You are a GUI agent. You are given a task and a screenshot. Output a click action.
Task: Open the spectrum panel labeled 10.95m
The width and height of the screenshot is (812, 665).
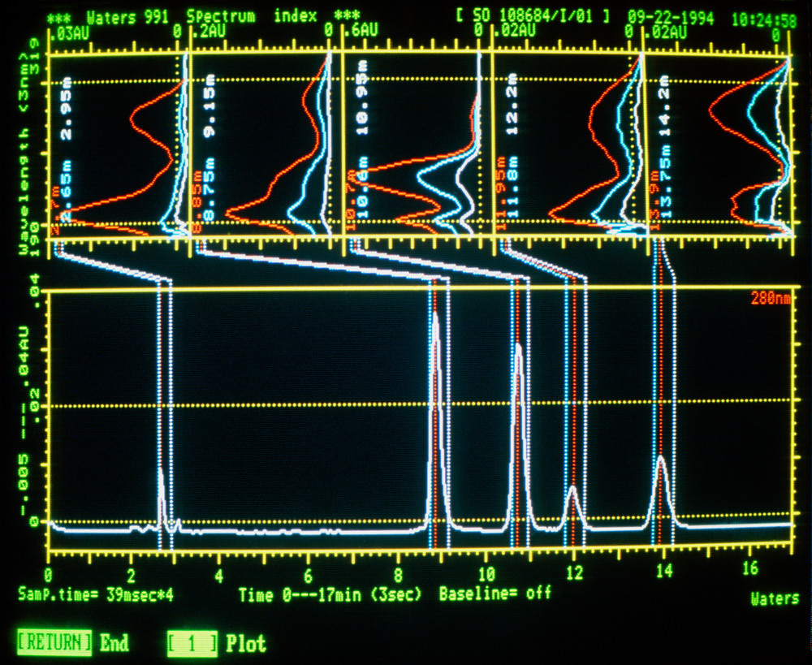pos(417,144)
